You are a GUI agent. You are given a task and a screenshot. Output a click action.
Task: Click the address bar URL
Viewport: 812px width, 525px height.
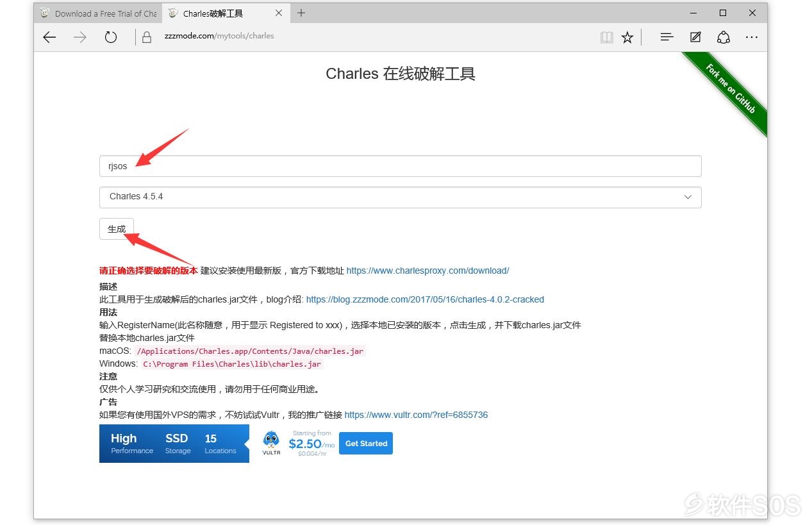[x=219, y=36]
